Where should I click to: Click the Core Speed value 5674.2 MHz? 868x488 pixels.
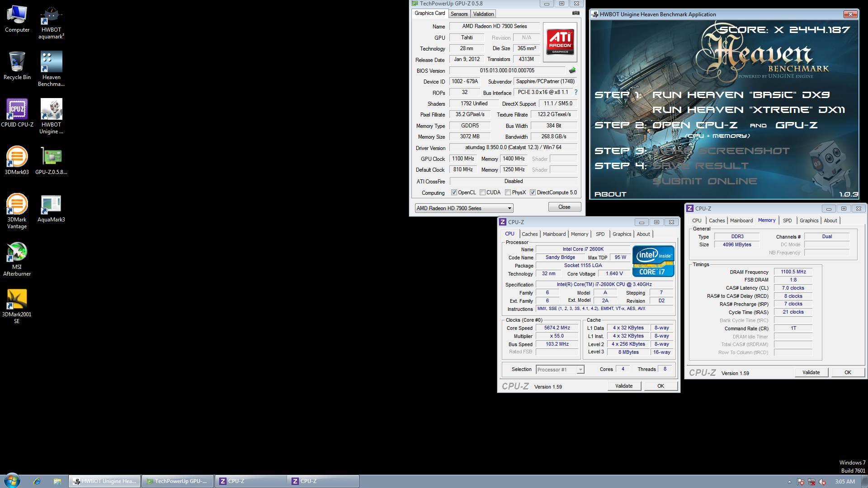point(557,328)
